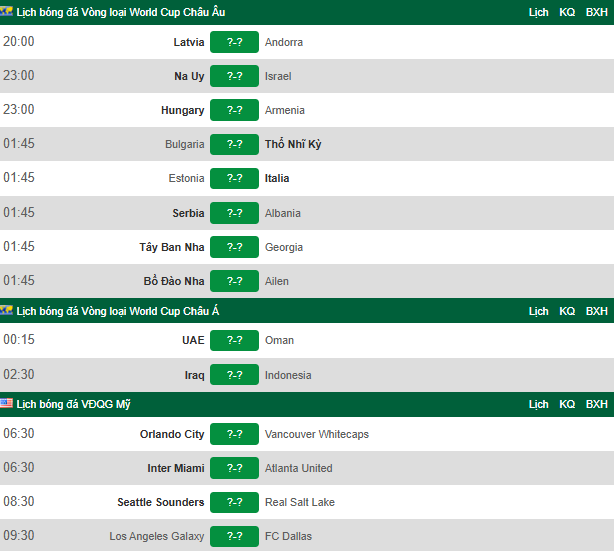Open the Thổ Nhĩ Kỳ team link
Screen dimensions: 614x551
pos(293,144)
